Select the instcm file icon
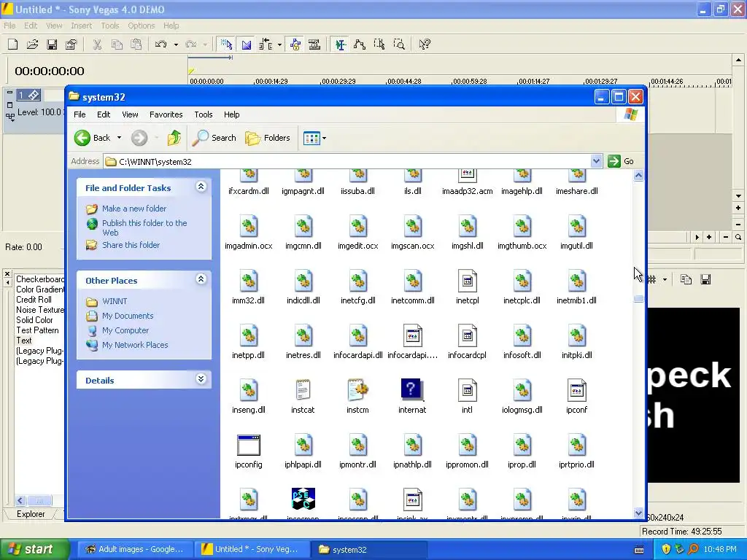This screenshot has height=560, width=747. point(357,391)
